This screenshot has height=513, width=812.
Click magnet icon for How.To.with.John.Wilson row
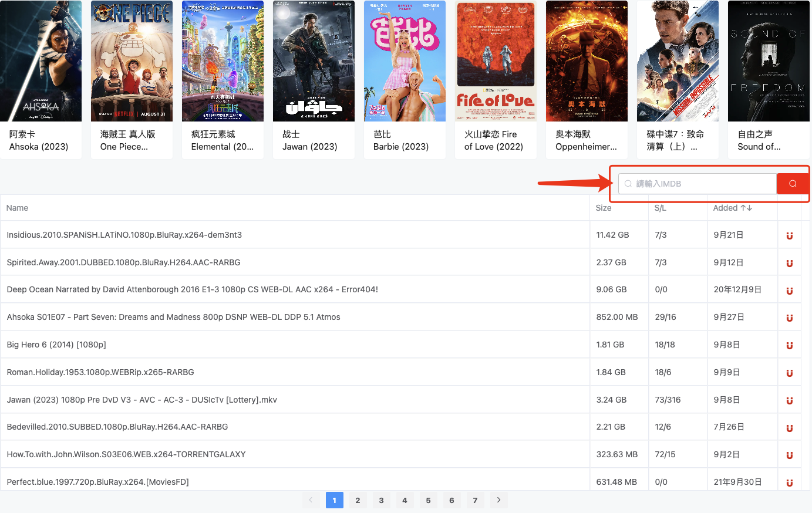pyautogui.click(x=790, y=455)
